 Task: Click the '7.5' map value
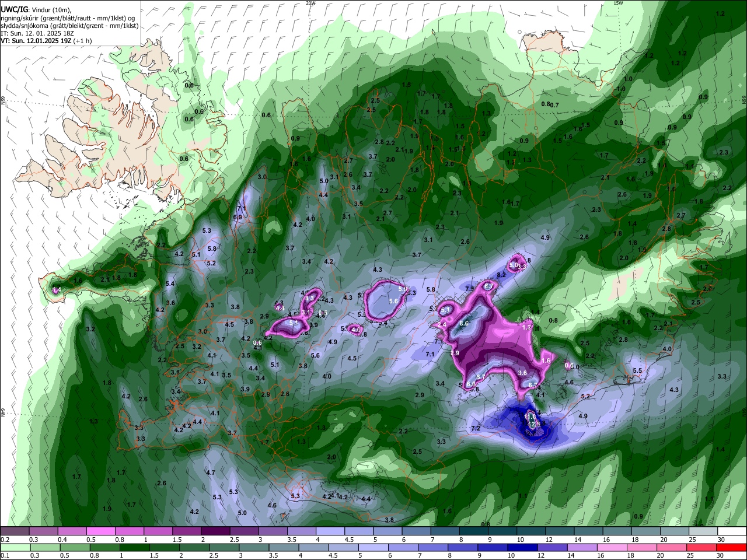coord(470,289)
